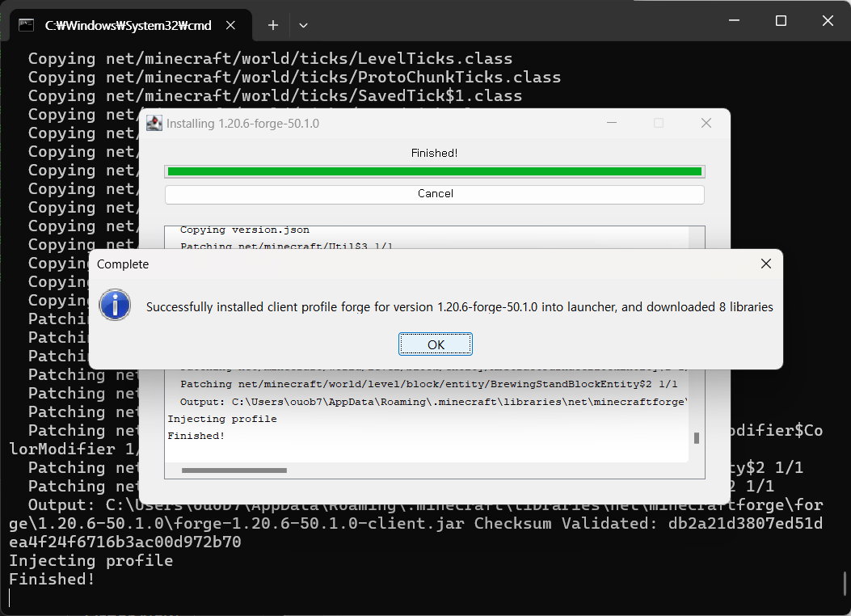Click 'Finished!' status label above progress bar
Screen dimensions: 851x616
[x=434, y=153]
